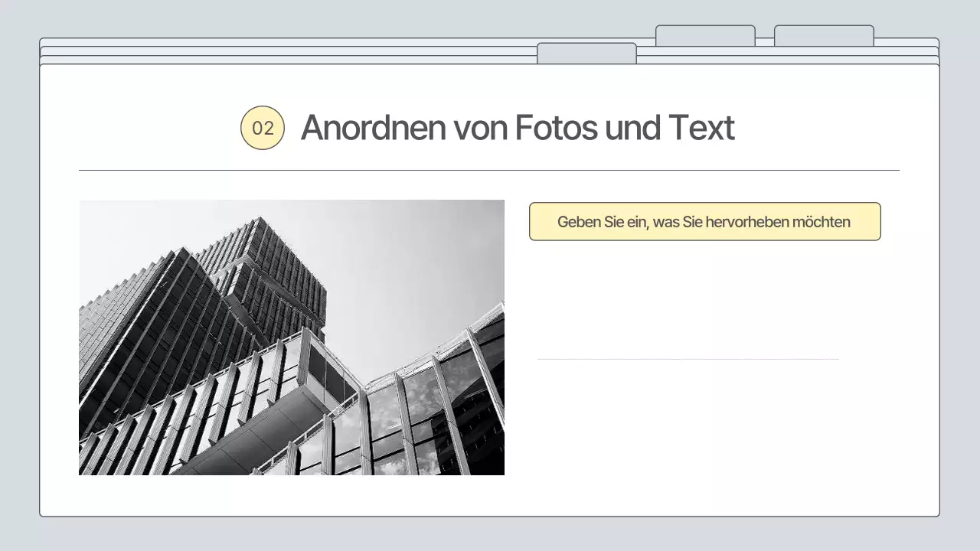
Task: Click the horizontal divider line below the title
Action: (490, 164)
